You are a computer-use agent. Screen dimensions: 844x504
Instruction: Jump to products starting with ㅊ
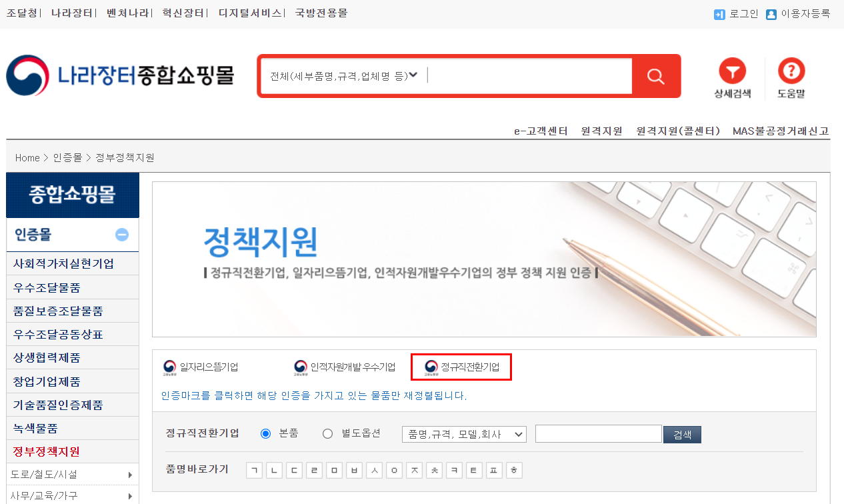[x=434, y=471]
